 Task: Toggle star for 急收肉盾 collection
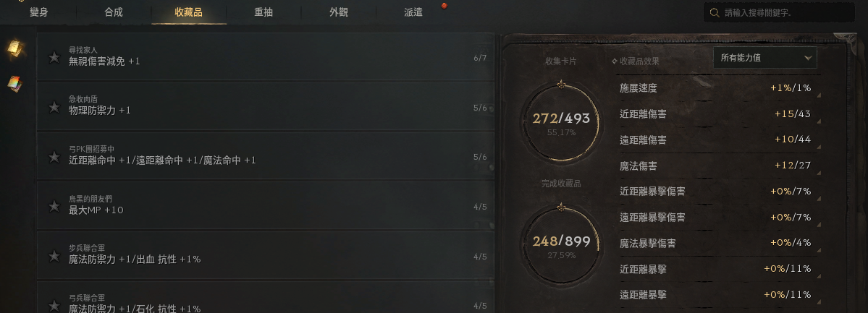click(54, 107)
